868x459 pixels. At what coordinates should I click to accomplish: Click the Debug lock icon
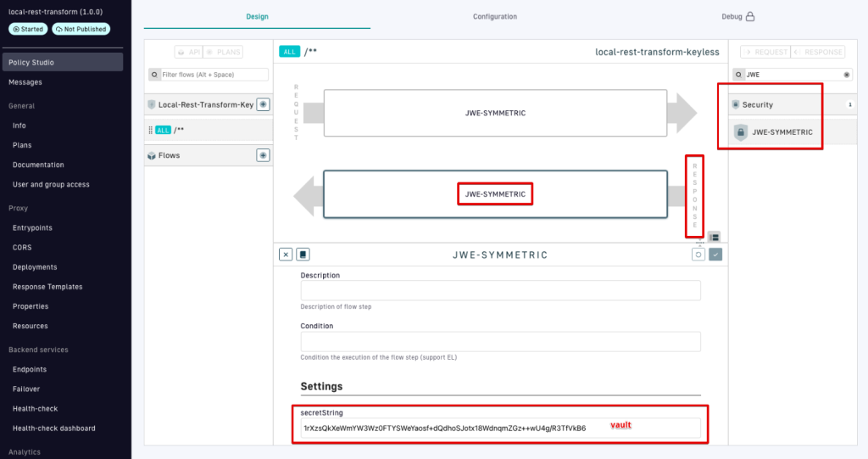pos(750,17)
